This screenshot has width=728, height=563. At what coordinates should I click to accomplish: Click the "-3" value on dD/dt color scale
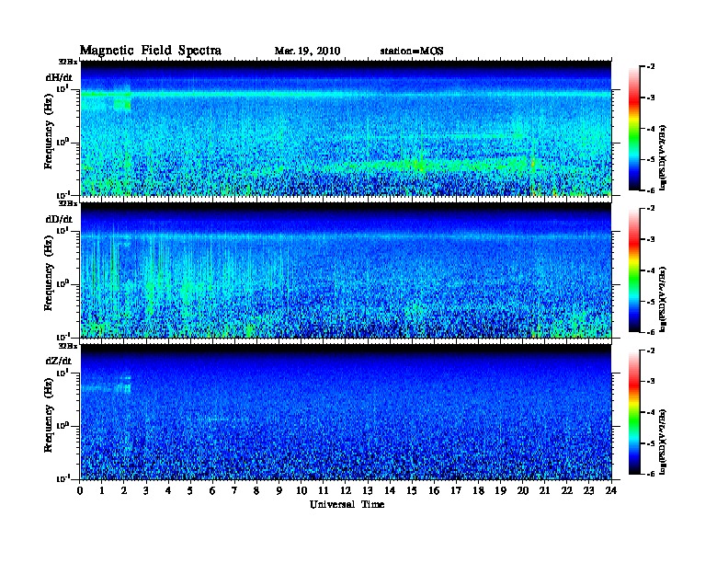651,240
